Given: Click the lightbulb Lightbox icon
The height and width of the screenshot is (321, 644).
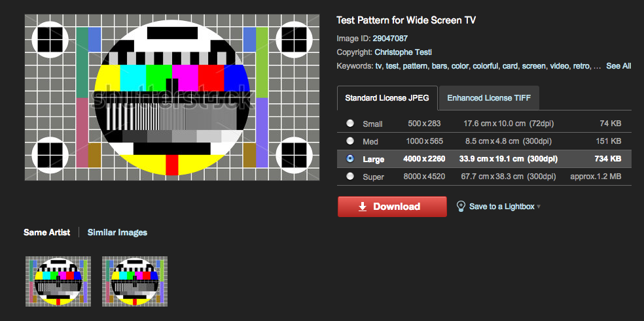Looking at the screenshot, I should point(461,206).
